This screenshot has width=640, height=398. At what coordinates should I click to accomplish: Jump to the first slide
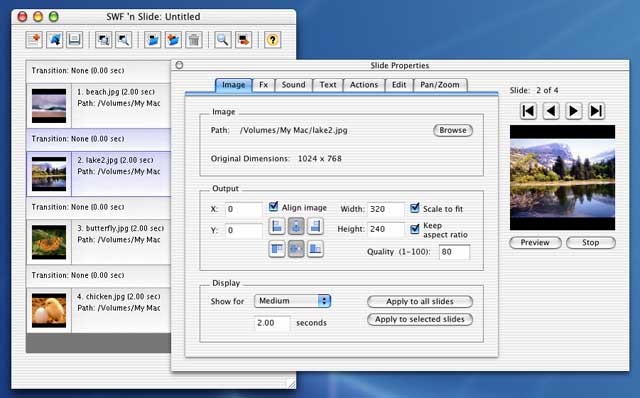pyautogui.click(x=528, y=111)
